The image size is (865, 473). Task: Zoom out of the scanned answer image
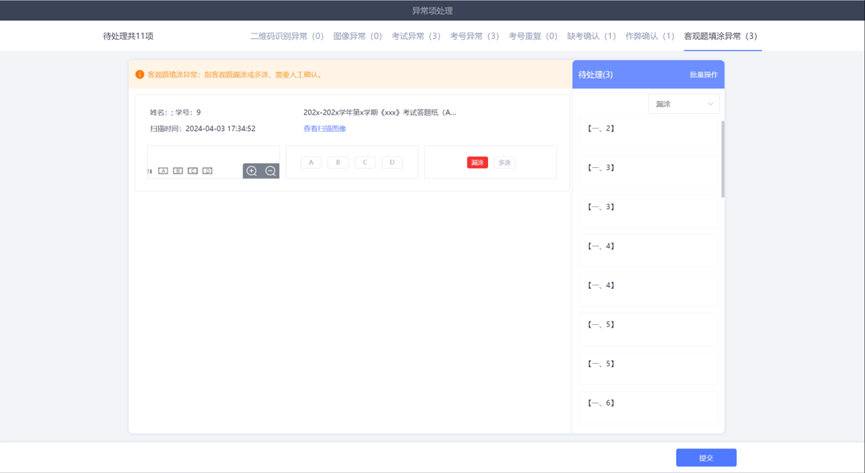tap(270, 171)
